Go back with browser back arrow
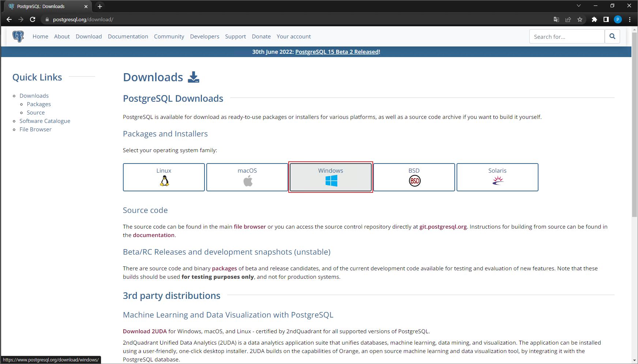638x364 pixels. coord(9,19)
